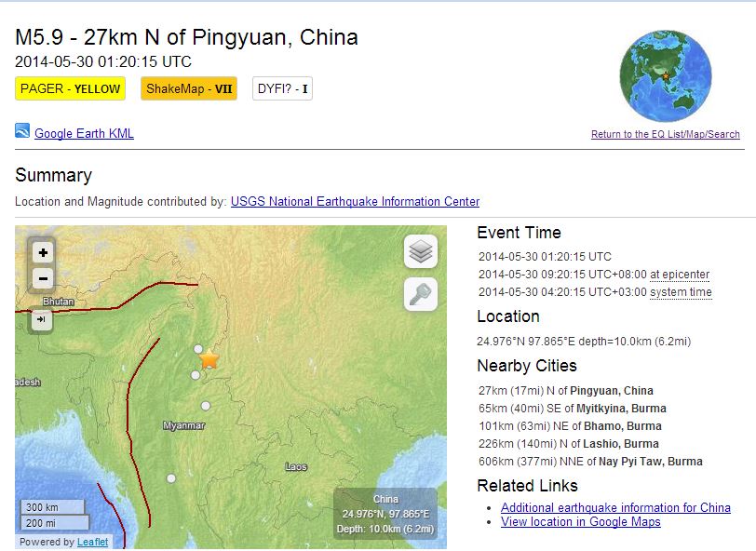Click the 'system time' link
The width and height of the screenshot is (756, 551).
point(681,292)
